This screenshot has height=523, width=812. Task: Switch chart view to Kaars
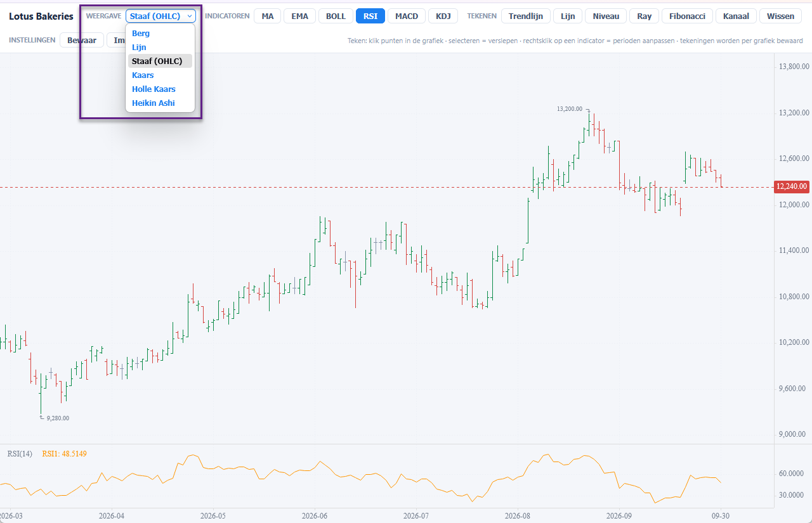tap(160, 75)
